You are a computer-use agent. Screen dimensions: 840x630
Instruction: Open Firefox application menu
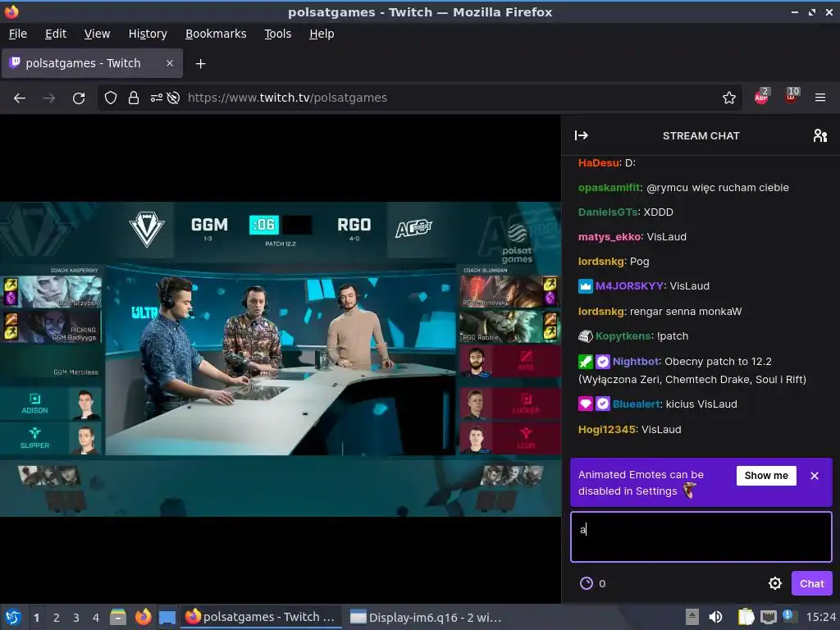(819, 98)
